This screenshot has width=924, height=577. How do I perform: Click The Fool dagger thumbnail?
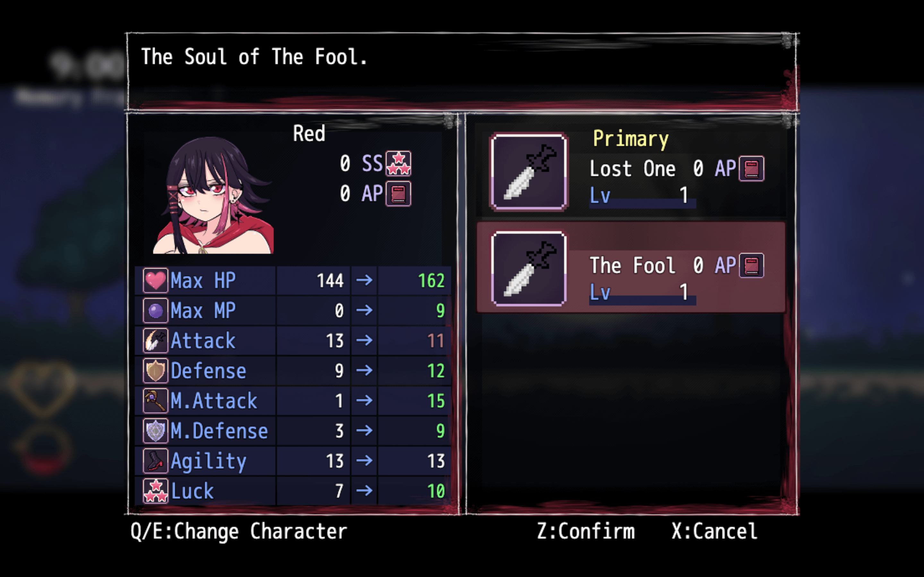[x=529, y=268]
